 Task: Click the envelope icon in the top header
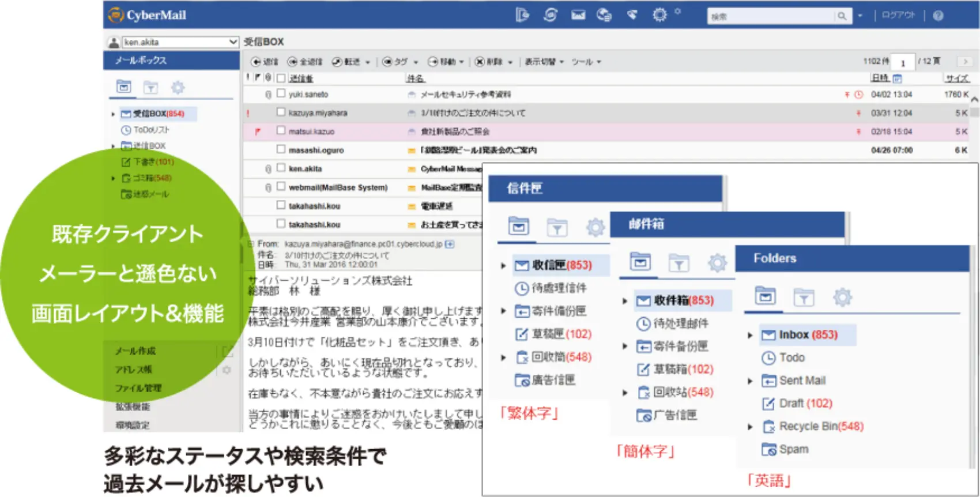tap(578, 15)
